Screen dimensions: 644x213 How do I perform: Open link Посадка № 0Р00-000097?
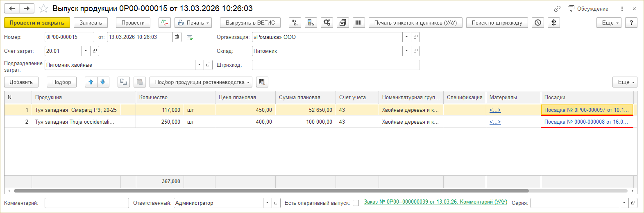coord(586,110)
